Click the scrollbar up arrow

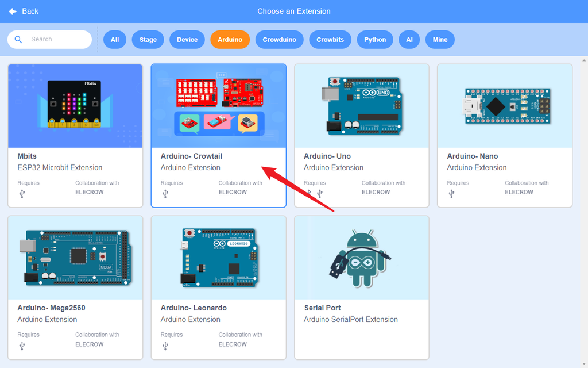tap(584, 60)
